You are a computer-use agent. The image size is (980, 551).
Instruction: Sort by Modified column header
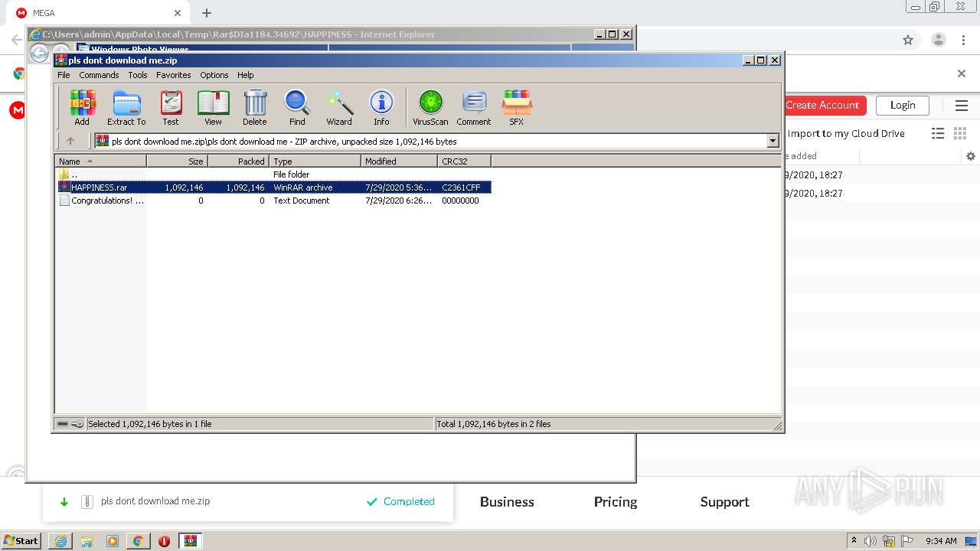pyautogui.click(x=399, y=161)
